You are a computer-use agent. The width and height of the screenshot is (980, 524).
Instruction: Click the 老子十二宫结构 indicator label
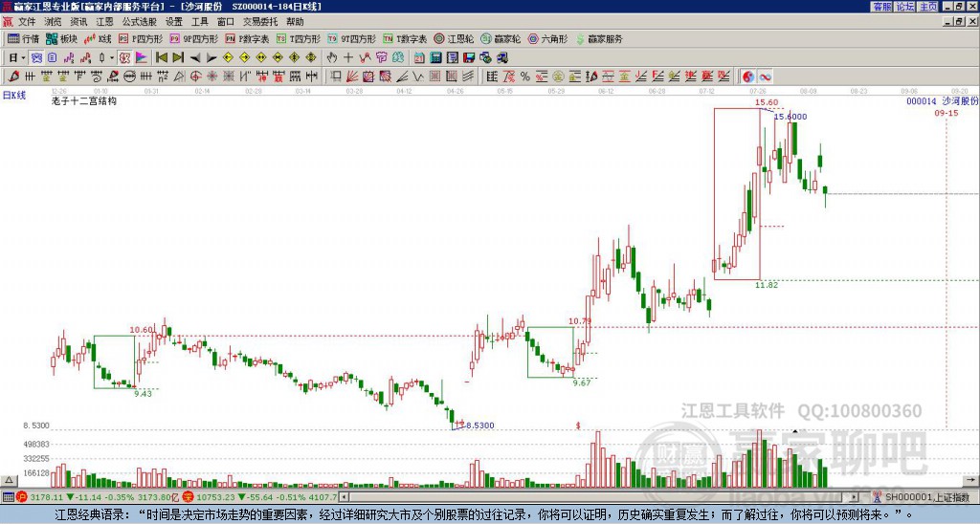[x=84, y=100]
